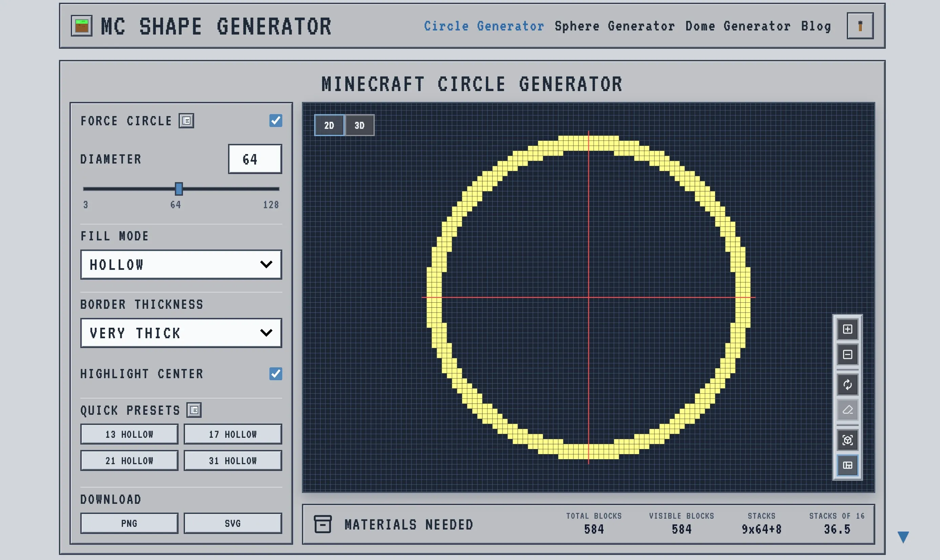
Task: Uncheck the Force Circle checkbox
Action: coord(276,121)
